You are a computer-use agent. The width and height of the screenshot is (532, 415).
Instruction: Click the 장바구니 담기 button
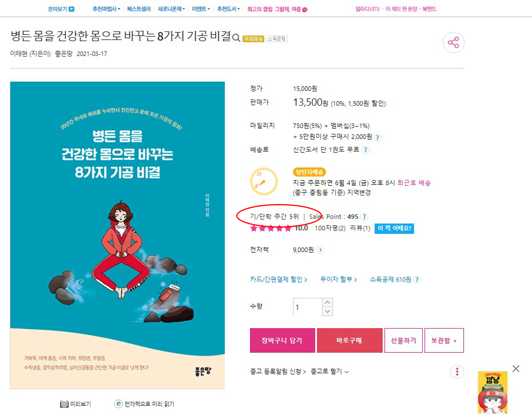[x=282, y=341]
